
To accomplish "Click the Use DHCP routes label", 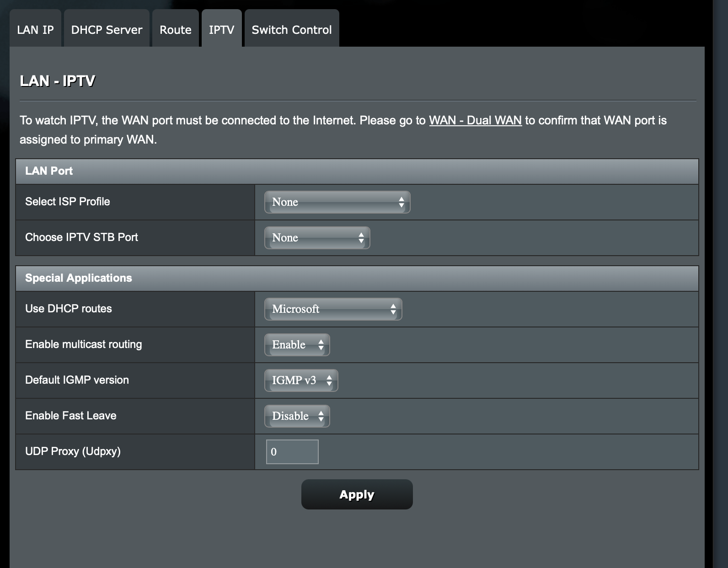I will [x=69, y=309].
